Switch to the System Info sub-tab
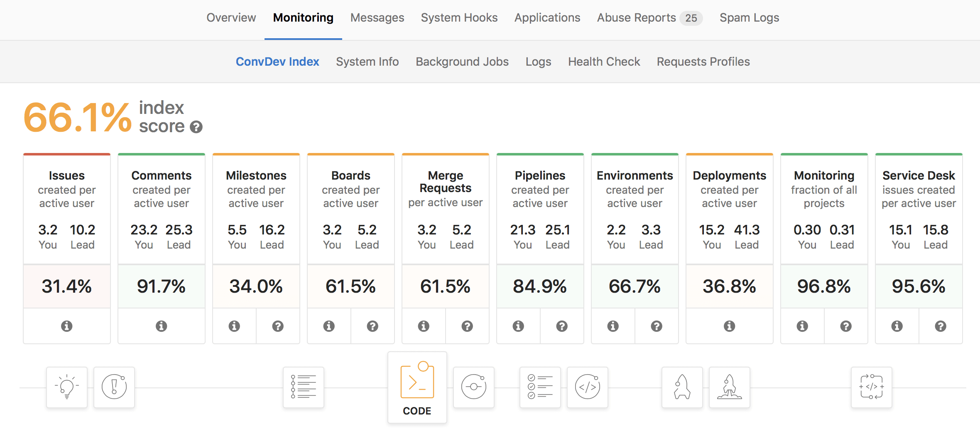980x439 pixels. tap(367, 62)
